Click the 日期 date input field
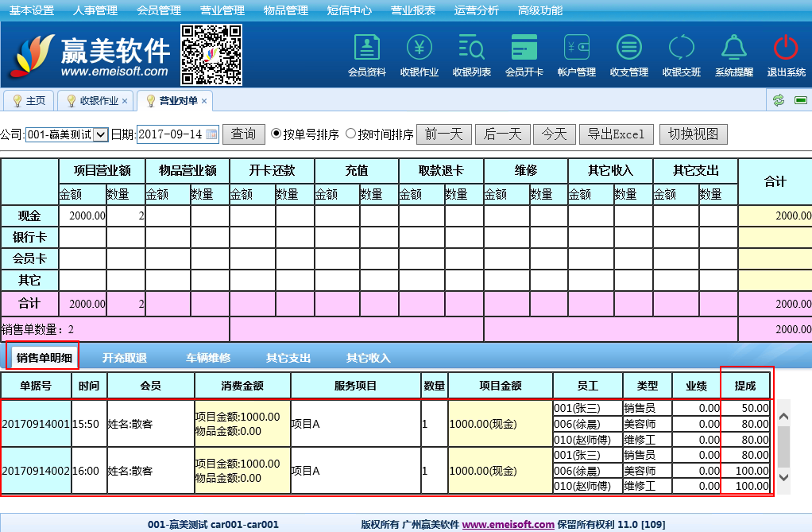The width and height of the screenshot is (812, 532). point(171,134)
